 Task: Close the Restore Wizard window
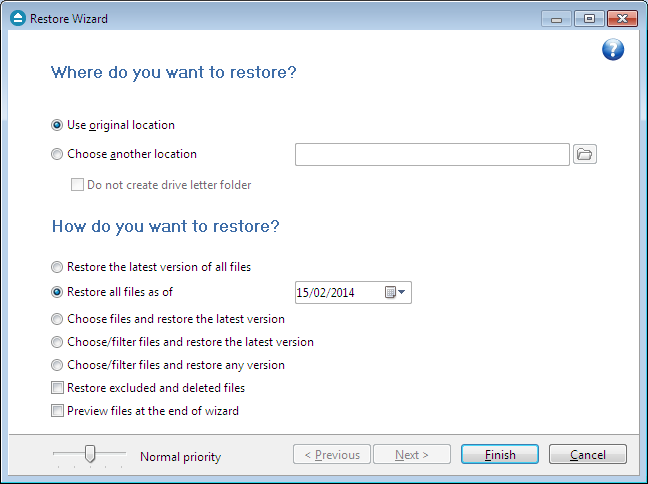pyautogui.click(x=622, y=19)
